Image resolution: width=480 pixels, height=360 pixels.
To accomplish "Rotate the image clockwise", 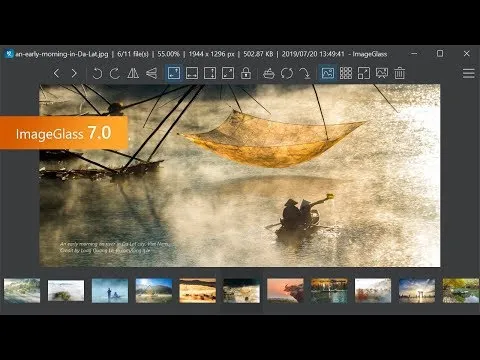I will [115, 73].
